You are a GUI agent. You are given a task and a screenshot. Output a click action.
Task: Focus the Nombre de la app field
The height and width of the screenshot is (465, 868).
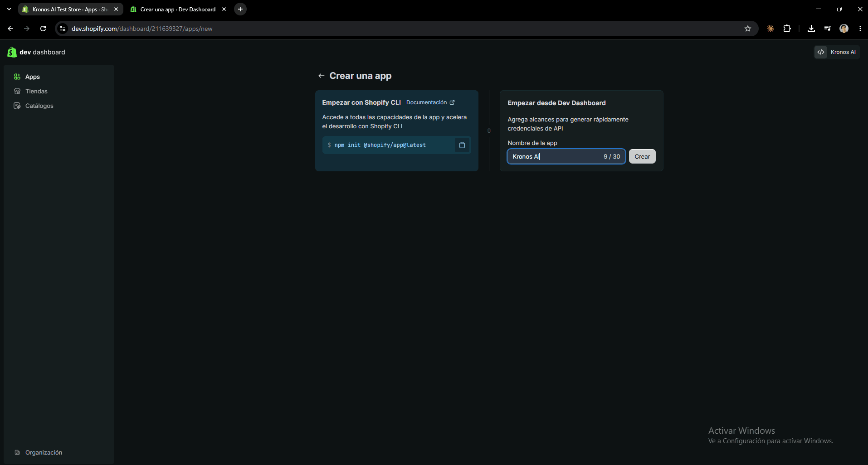click(566, 156)
